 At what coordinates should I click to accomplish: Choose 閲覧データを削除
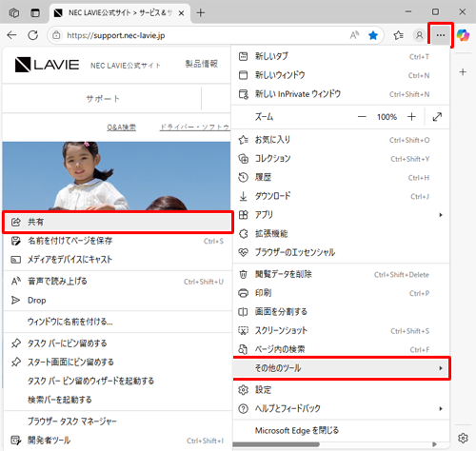click(341, 274)
